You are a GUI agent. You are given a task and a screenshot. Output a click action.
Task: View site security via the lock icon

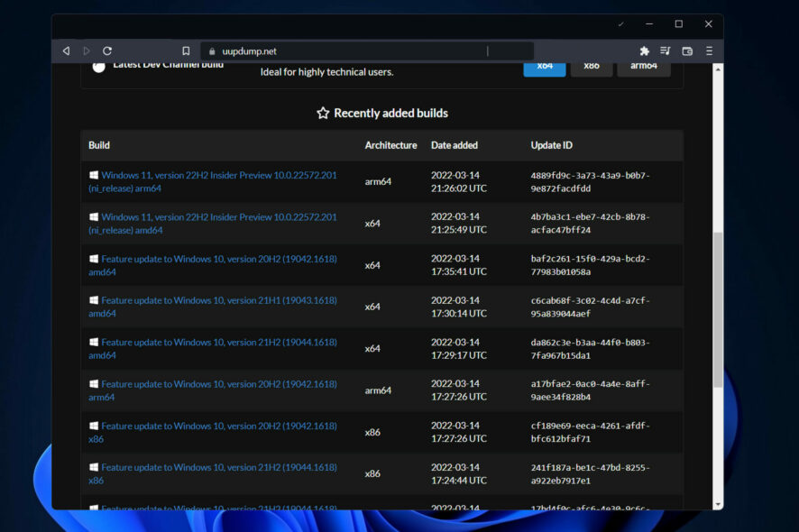[212, 51]
